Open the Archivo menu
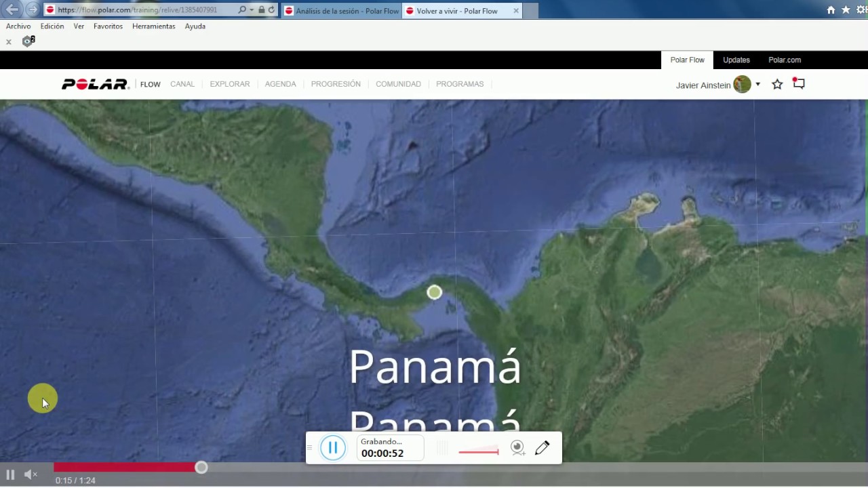This screenshot has height=488, width=868. [x=18, y=26]
